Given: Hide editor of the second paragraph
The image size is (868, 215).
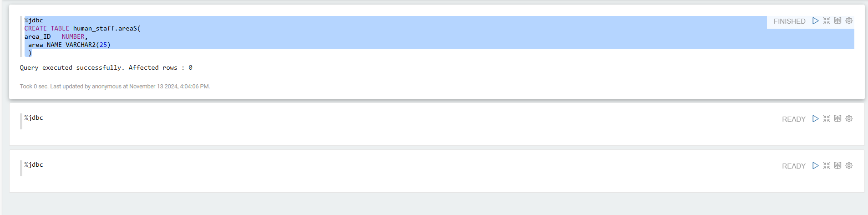Looking at the screenshot, I should [x=827, y=119].
